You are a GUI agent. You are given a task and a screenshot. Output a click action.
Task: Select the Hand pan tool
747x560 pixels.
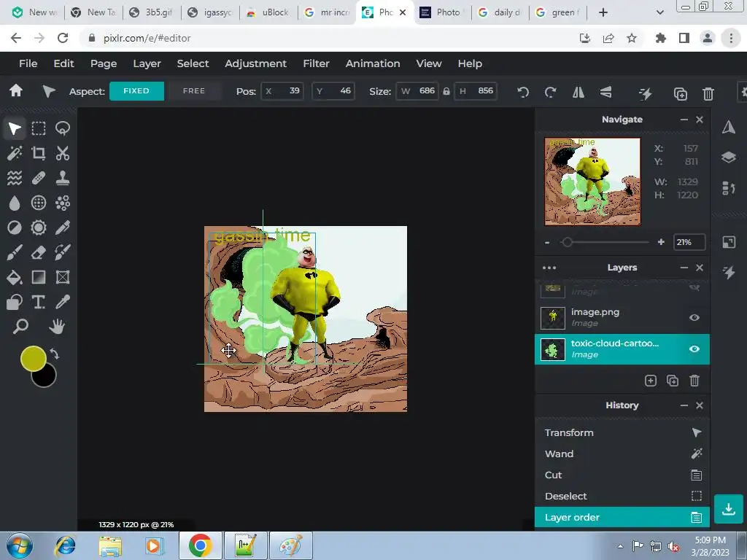[x=57, y=327]
